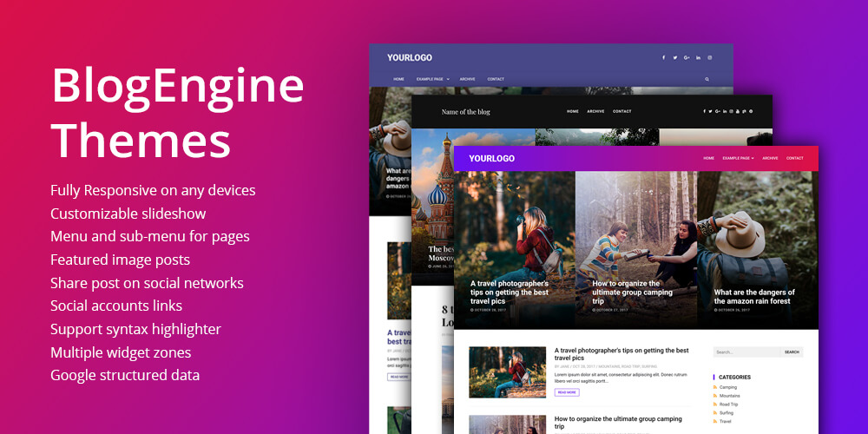Open Archive menu item in black theme header
The image size is (868, 434).
click(x=595, y=111)
